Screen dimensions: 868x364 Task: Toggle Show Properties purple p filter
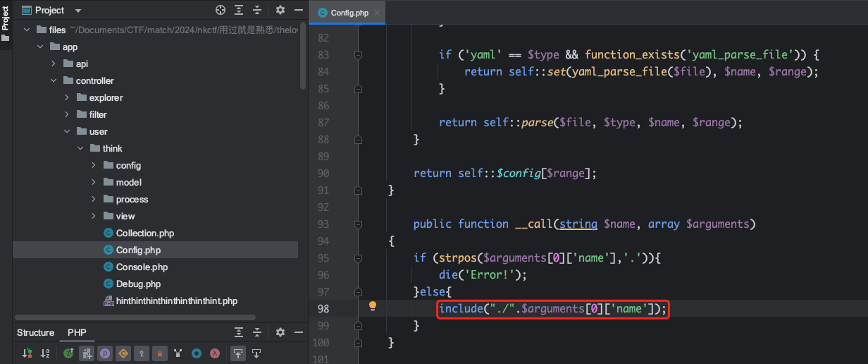pos(104,353)
